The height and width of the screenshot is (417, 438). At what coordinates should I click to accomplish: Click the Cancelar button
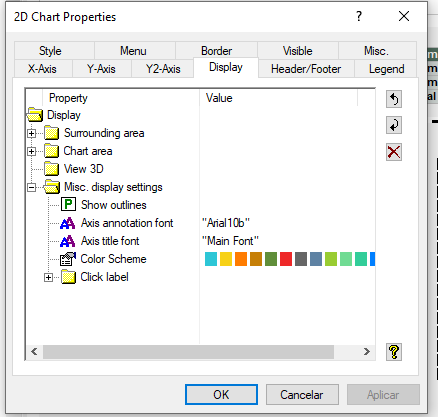(302, 395)
